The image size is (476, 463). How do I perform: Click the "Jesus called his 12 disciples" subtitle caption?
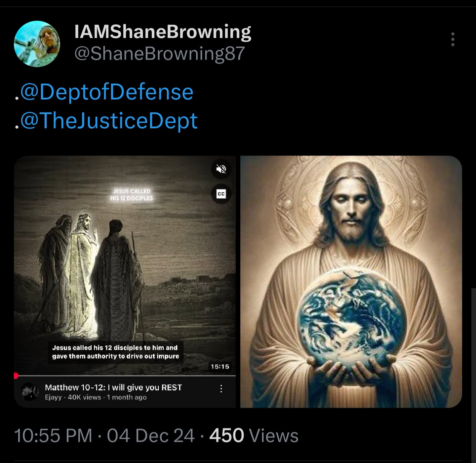click(x=115, y=352)
